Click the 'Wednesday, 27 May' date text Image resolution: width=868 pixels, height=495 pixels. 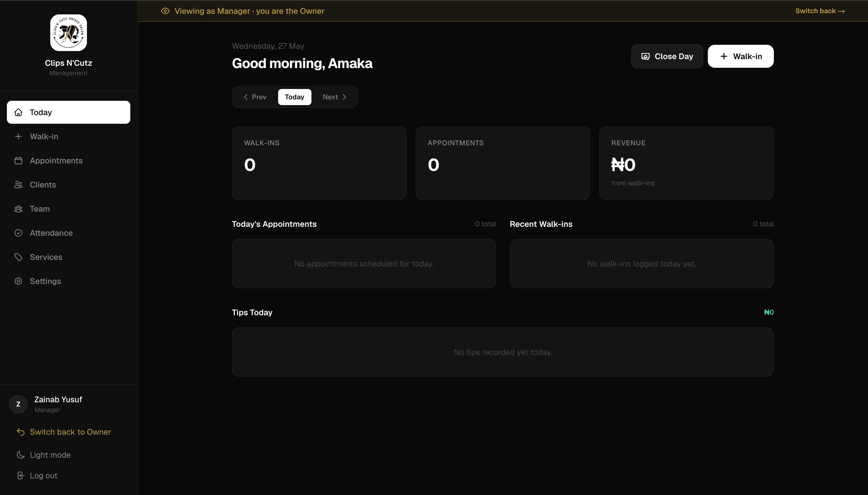[x=268, y=46]
